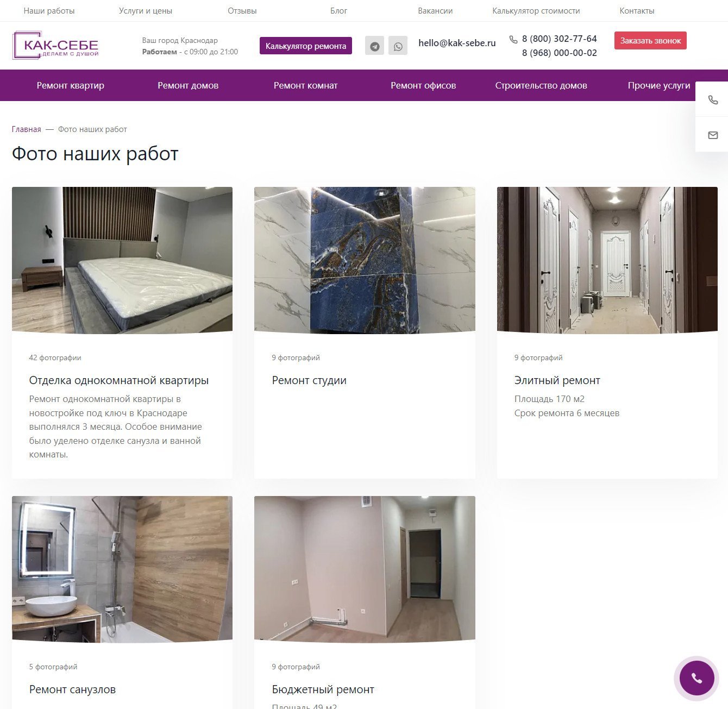Open the side envelope mail widget

pos(713,135)
